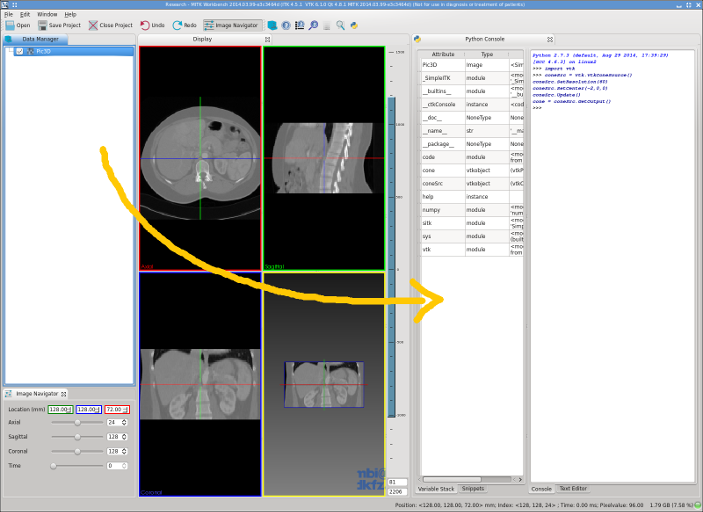
Task: Switch to the Snippets tab
Action: point(473,489)
